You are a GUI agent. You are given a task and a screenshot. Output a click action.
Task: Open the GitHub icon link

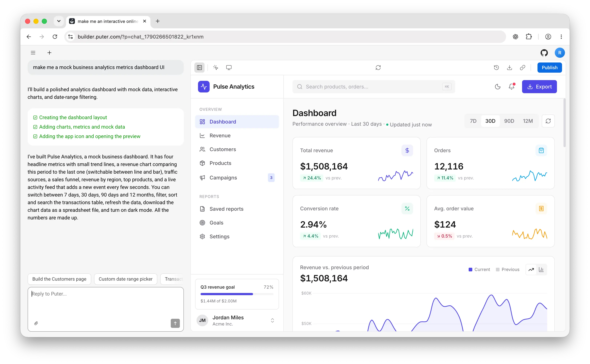click(x=544, y=53)
